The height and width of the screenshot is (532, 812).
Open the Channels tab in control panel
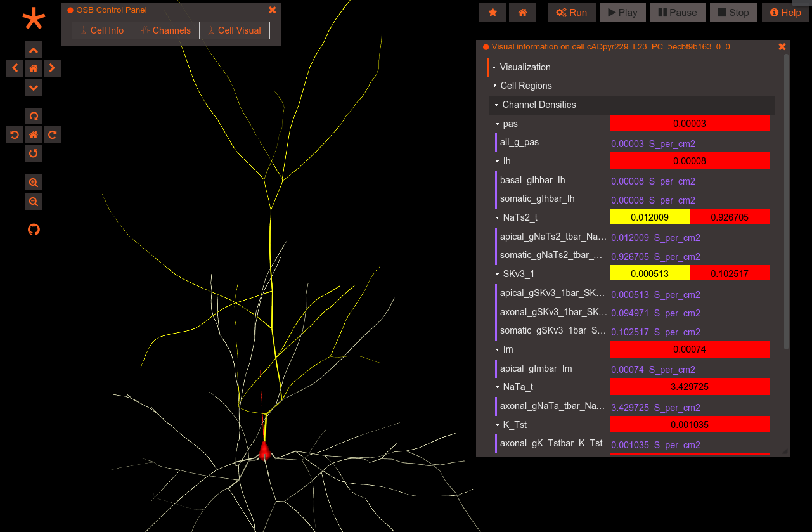pyautogui.click(x=166, y=30)
